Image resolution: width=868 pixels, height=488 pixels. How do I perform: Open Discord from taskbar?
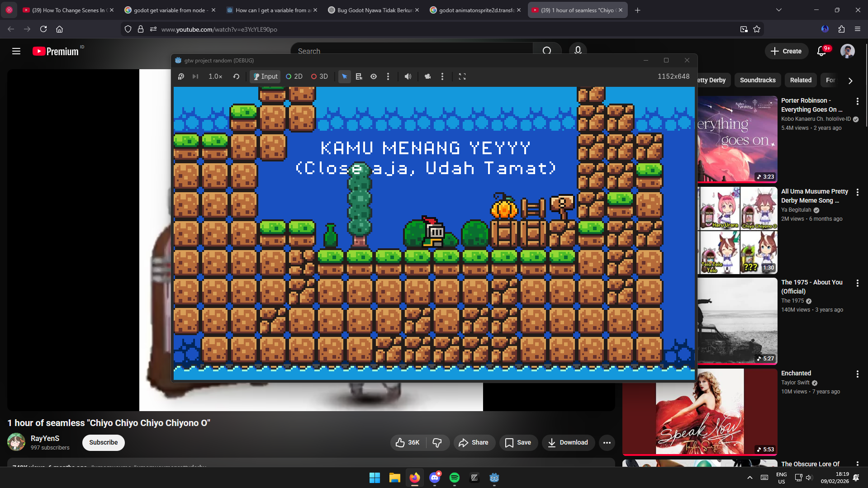435,478
